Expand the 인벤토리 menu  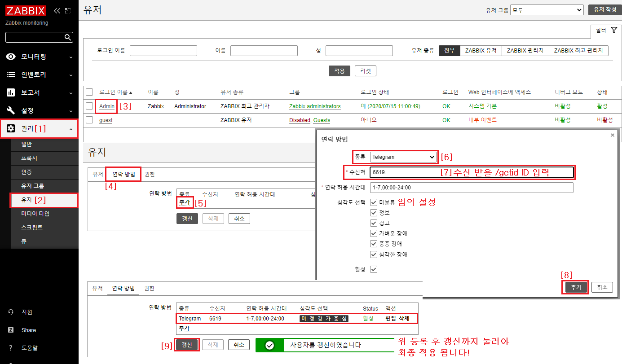[71, 75]
